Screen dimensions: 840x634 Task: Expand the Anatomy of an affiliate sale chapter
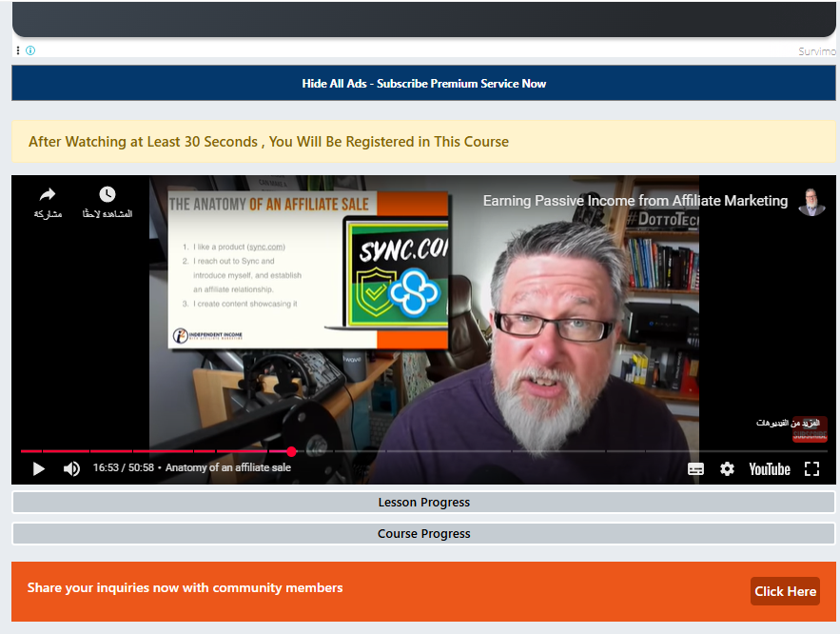[229, 468]
